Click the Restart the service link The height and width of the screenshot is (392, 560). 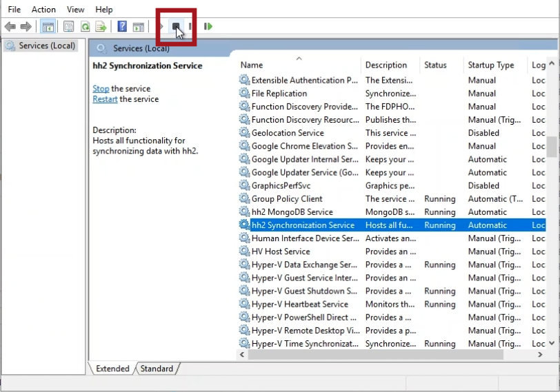point(105,99)
